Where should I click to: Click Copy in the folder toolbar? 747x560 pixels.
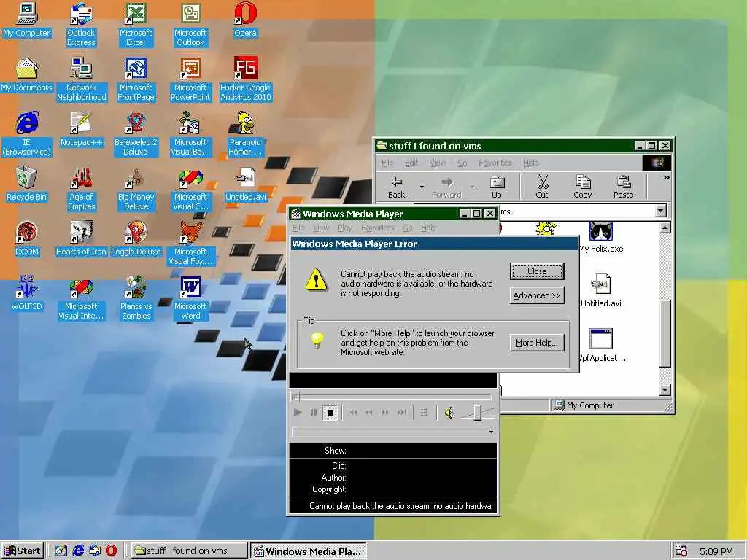pos(583,187)
